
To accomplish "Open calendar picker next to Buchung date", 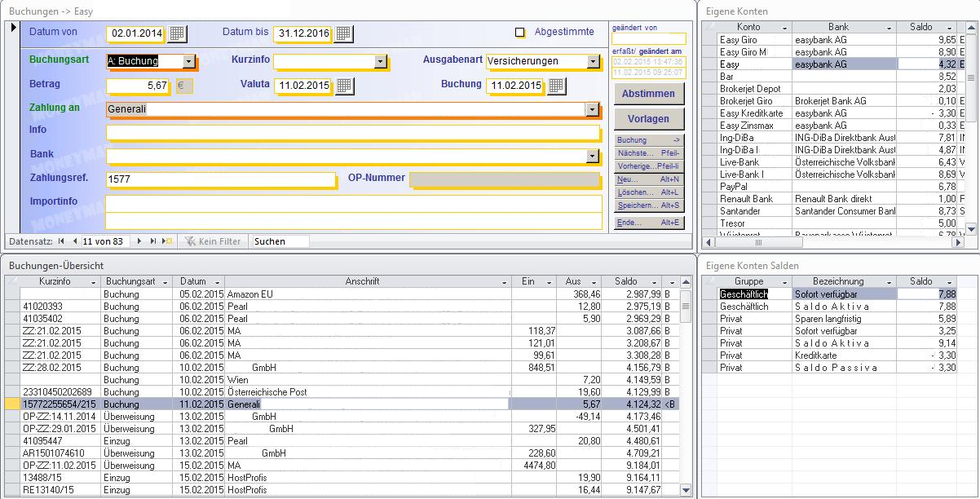I will [x=556, y=86].
